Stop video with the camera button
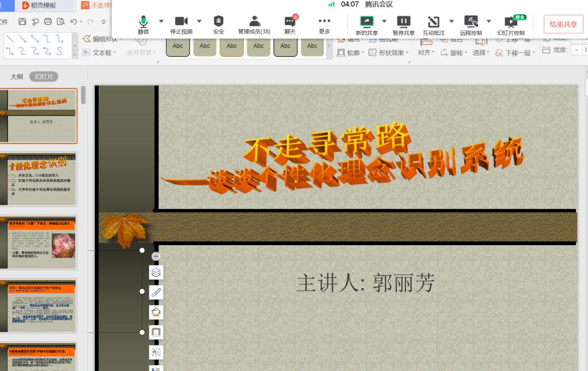 pos(181,24)
